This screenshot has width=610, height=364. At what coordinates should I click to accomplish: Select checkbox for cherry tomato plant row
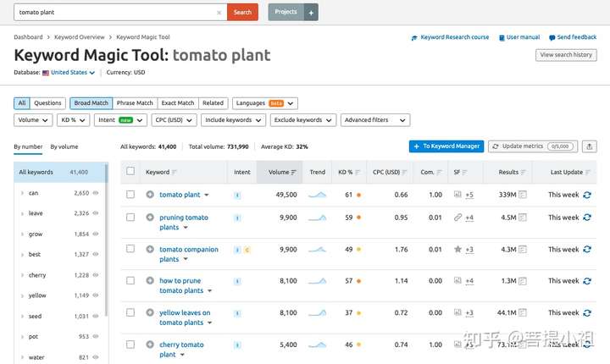point(130,345)
